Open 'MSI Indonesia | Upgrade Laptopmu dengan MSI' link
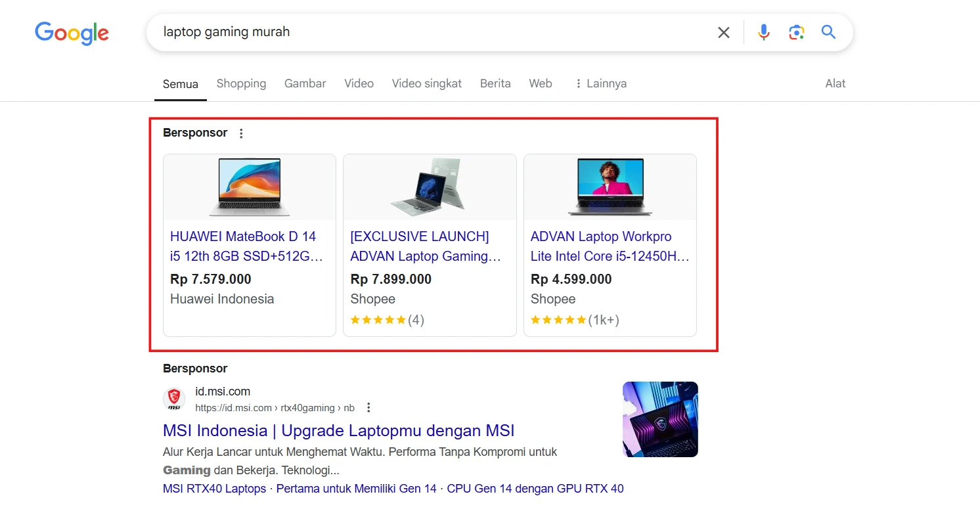This screenshot has height=513, width=980. coord(339,431)
